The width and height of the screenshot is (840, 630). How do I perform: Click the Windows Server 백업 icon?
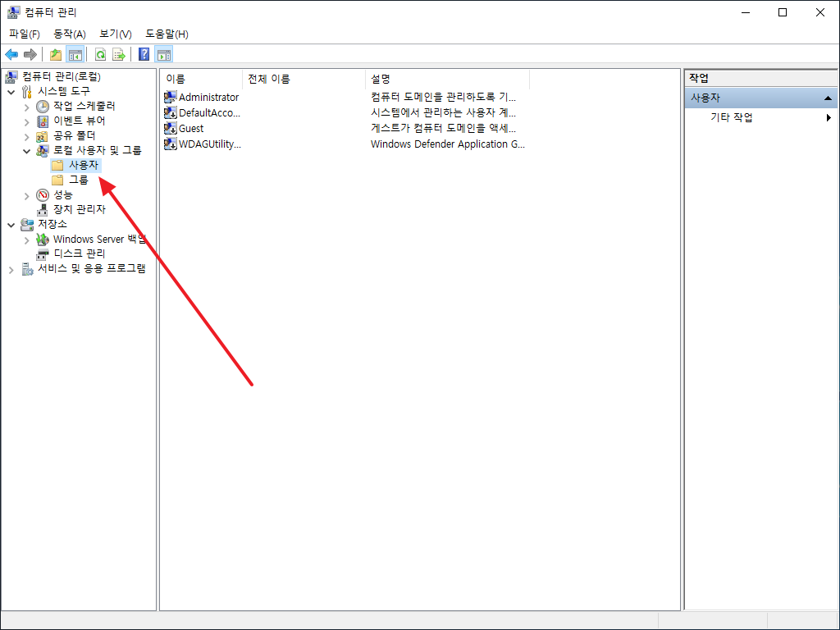[x=43, y=240]
